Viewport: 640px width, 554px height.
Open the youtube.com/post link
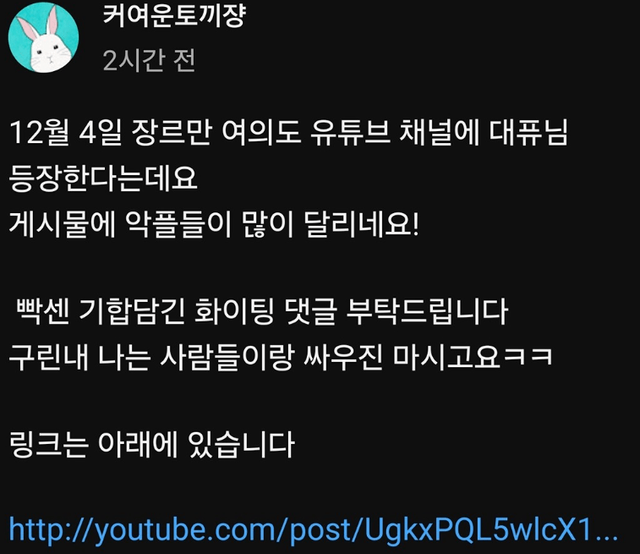313,530
